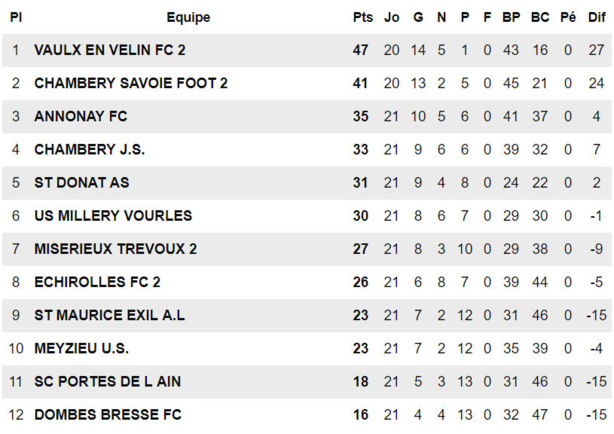Select the US MILLERY VOURLES team
The height and width of the screenshot is (434, 614).
[x=113, y=215]
